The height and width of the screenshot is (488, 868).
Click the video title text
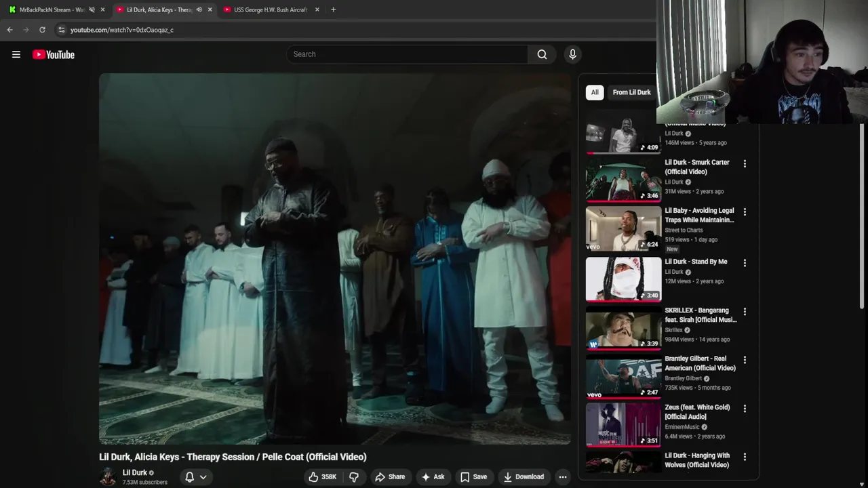[233, 457]
